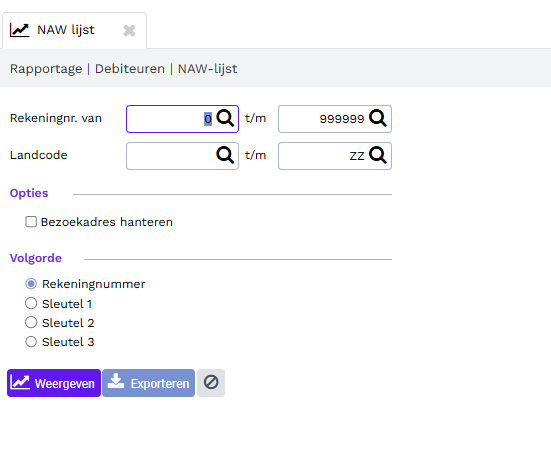
Task: Switch to the NAW lijst tab
Action: pos(66,30)
